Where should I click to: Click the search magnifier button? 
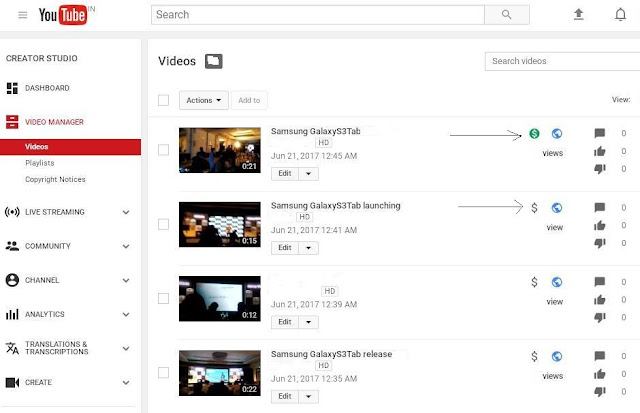pos(507,15)
